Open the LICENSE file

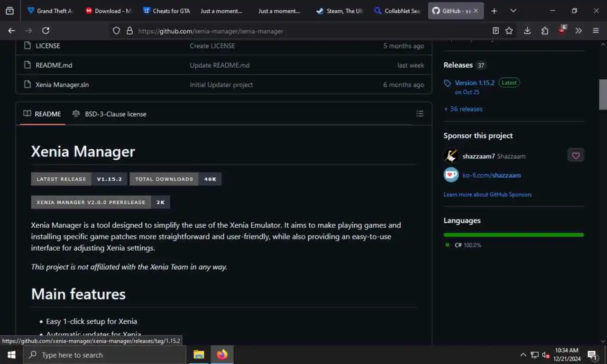pyautogui.click(x=48, y=45)
